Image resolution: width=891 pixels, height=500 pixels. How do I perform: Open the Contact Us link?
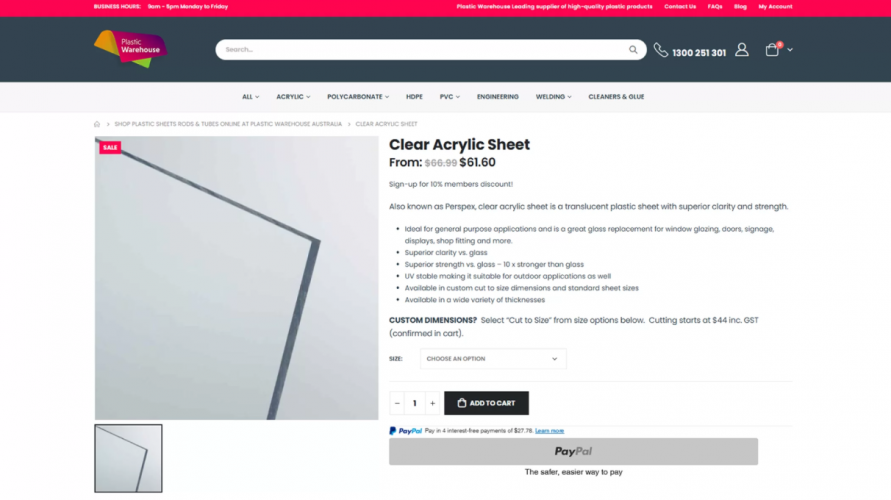pos(680,7)
